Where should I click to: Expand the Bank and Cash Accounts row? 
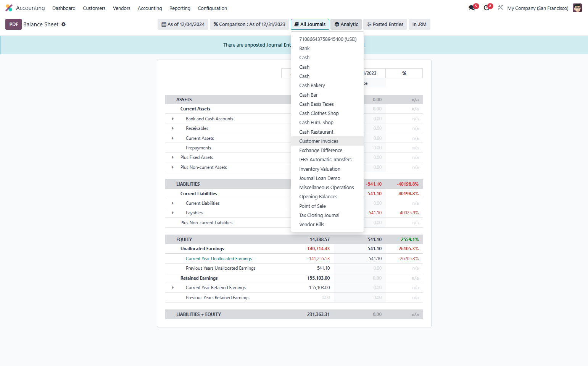pyautogui.click(x=173, y=119)
